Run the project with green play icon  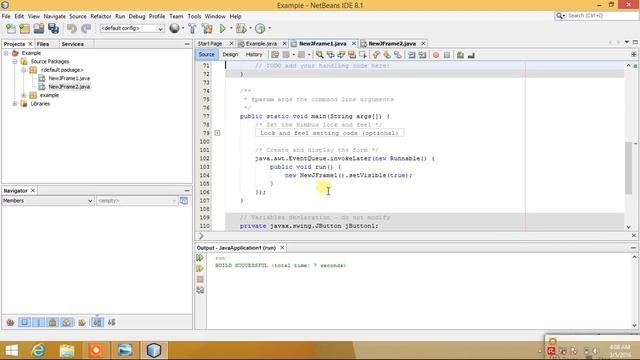222,28
